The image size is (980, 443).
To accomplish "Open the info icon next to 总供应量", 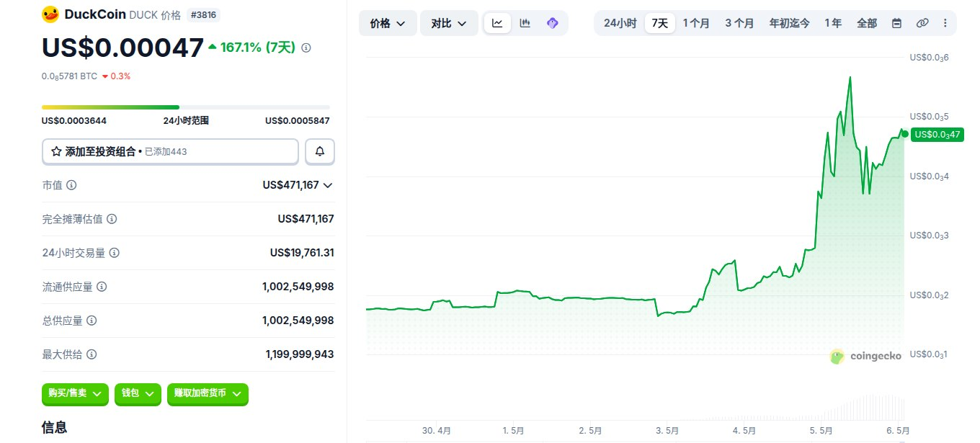I will 92,321.
